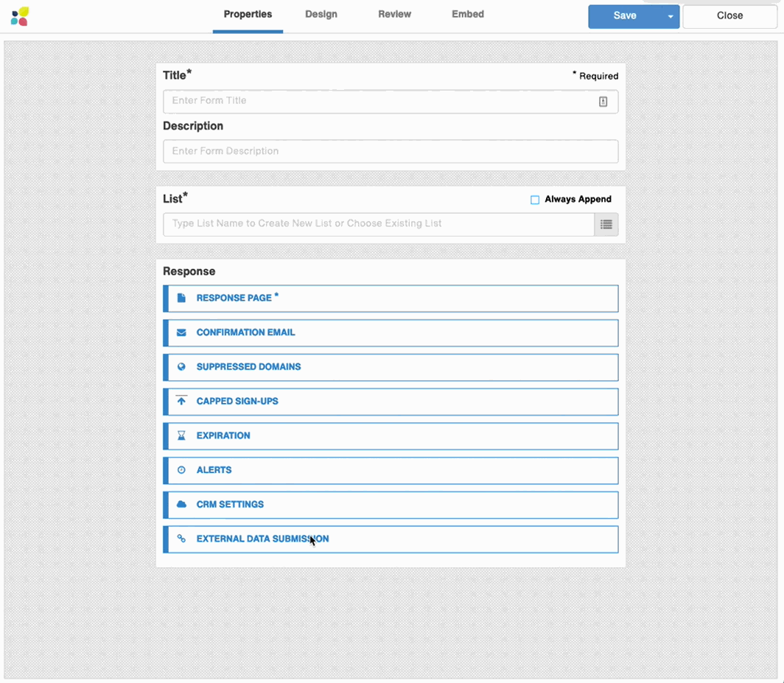Viewport: 784px width, 683px height.
Task: Expand the SUPPRESSED DOMAINS section
Action: [x=391, y=368]
